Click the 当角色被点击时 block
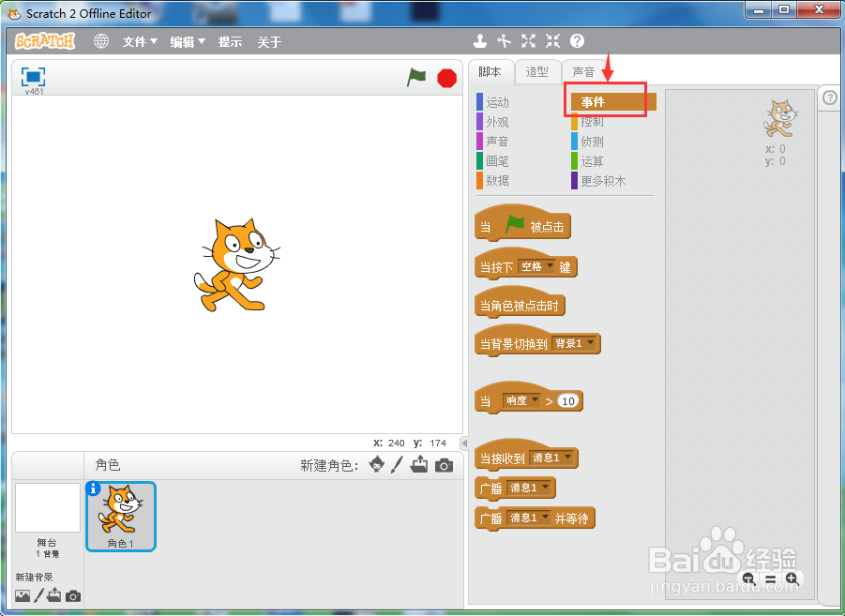The height and width of the screenshot is (616, 845). [520, 303]
